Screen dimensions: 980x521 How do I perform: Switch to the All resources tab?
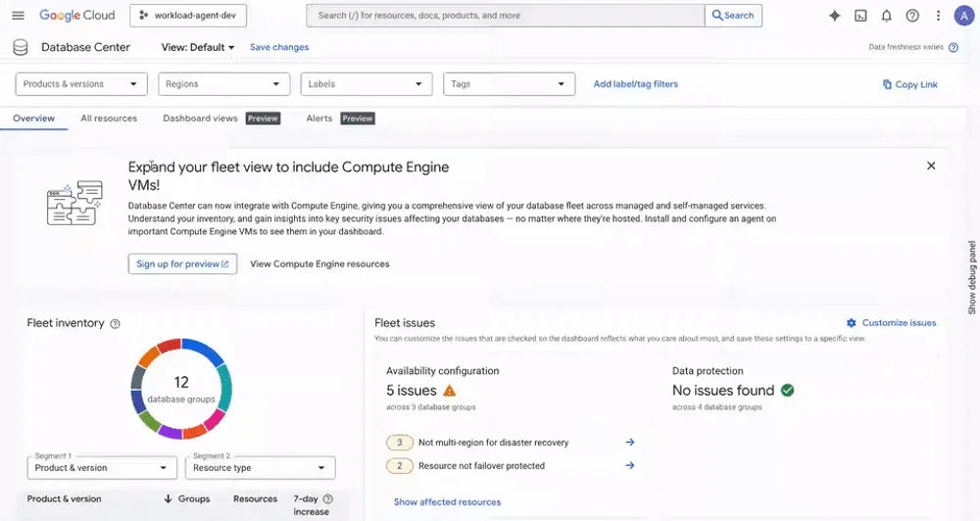109,118
